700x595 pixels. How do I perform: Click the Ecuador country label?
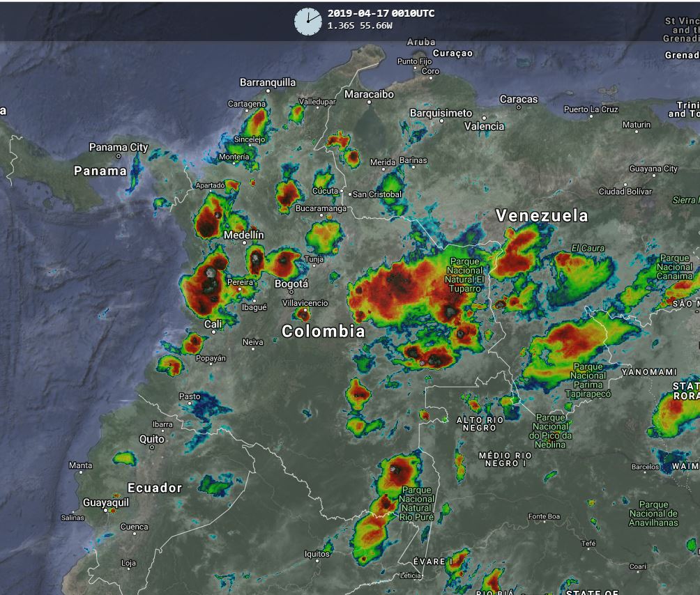[154, 488]
